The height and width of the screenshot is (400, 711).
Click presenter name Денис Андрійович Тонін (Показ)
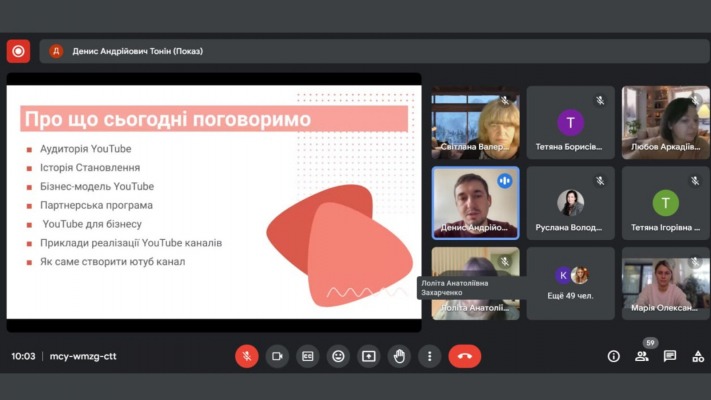tap(137, 51)
